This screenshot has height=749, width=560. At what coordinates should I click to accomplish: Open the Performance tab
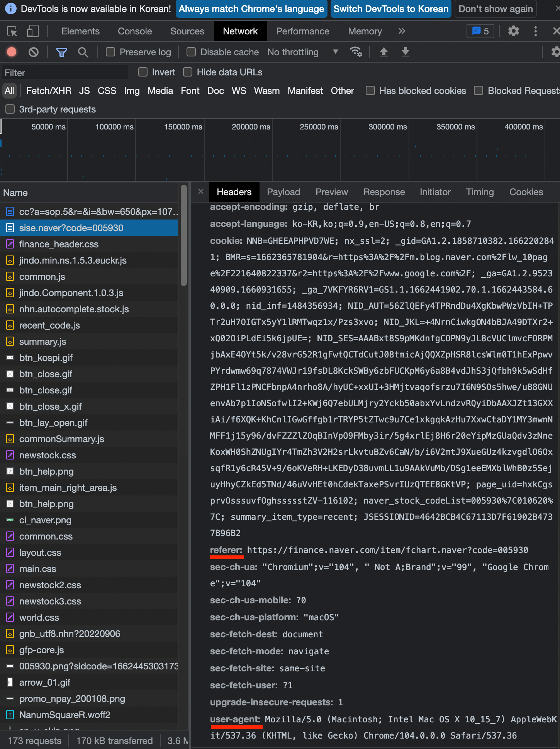303,31
